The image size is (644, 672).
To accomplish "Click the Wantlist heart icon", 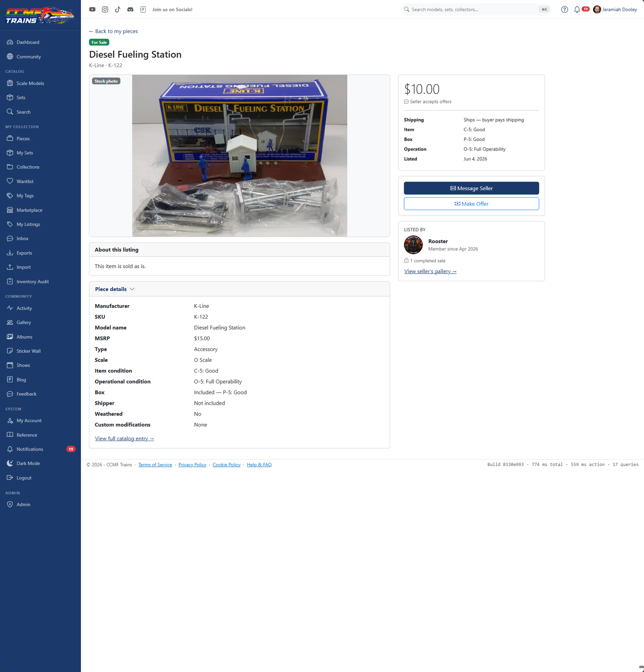I will click(x=10, y=181).
